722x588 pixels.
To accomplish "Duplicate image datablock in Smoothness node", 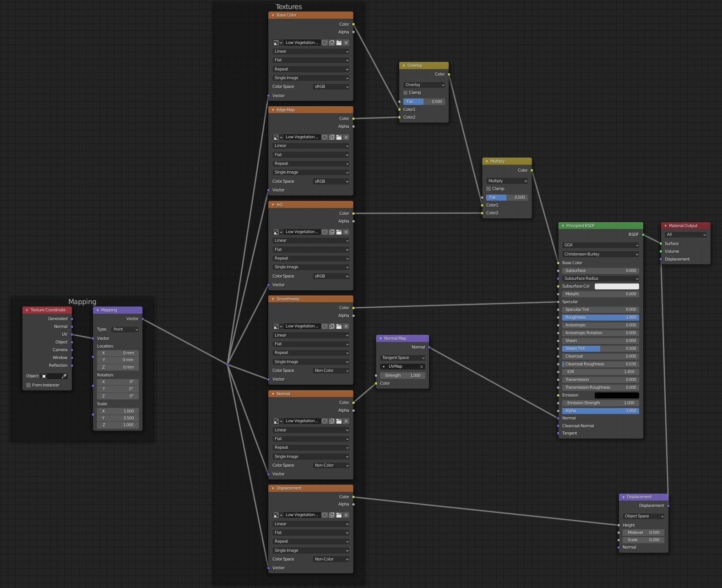I will pyautogui.click(x=332, y=326).
